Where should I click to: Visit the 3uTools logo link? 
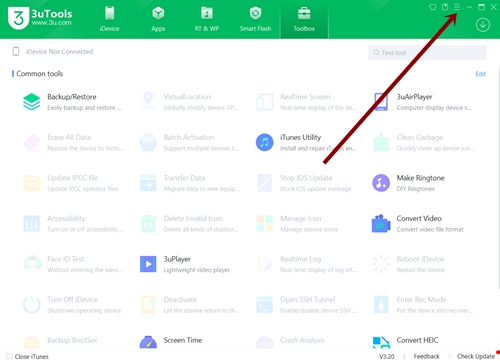(x=40, y=18)
